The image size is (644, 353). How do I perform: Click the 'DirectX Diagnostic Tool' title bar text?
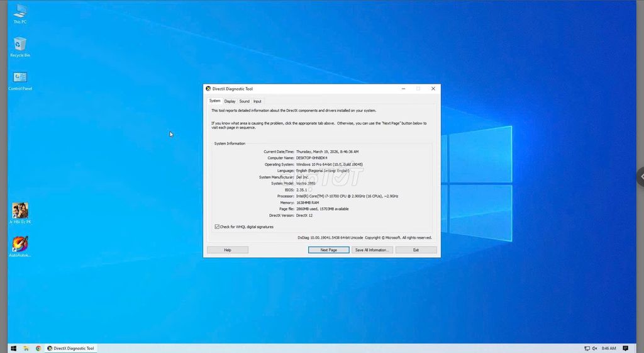coord(233,89)
